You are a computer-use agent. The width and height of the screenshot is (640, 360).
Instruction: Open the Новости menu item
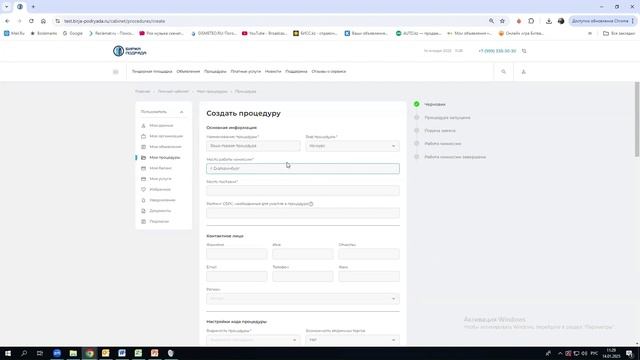coord(273,71)
